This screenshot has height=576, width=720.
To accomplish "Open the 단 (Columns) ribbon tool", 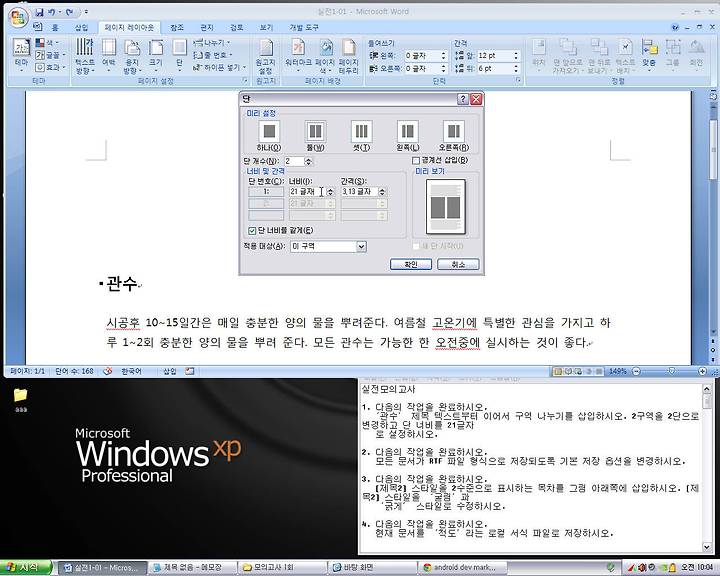I will click(x=179, y=56).
